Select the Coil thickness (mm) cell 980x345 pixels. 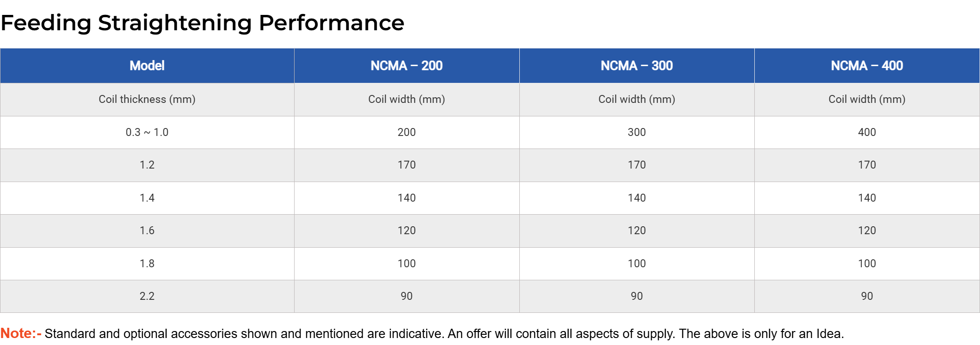(147, 99)
